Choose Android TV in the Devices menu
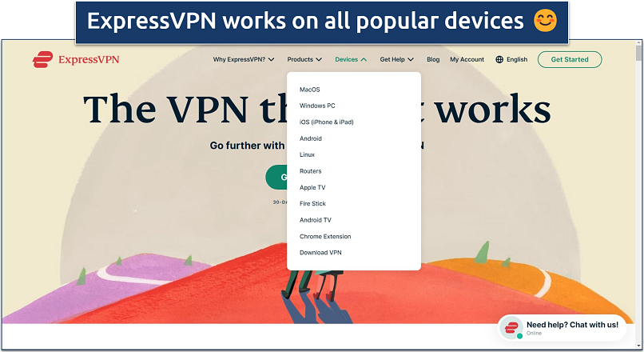Viewport: 644px width, 352px height. pos(315,220)
